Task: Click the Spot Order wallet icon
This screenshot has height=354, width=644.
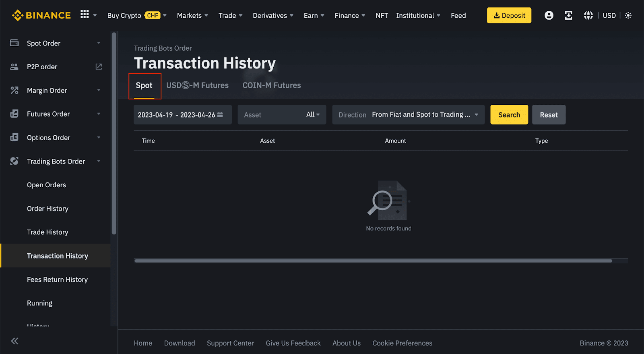Action: click(x=14, y=43)
